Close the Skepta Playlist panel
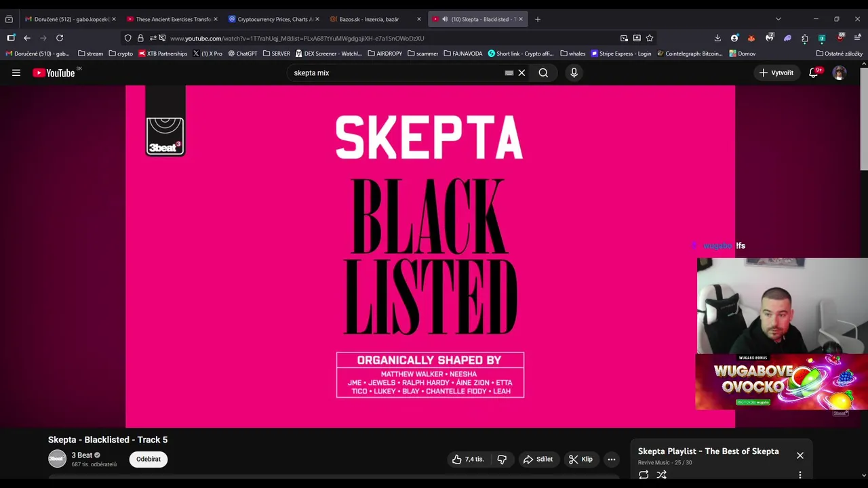 pyautogui.click(x=800, y=455)
